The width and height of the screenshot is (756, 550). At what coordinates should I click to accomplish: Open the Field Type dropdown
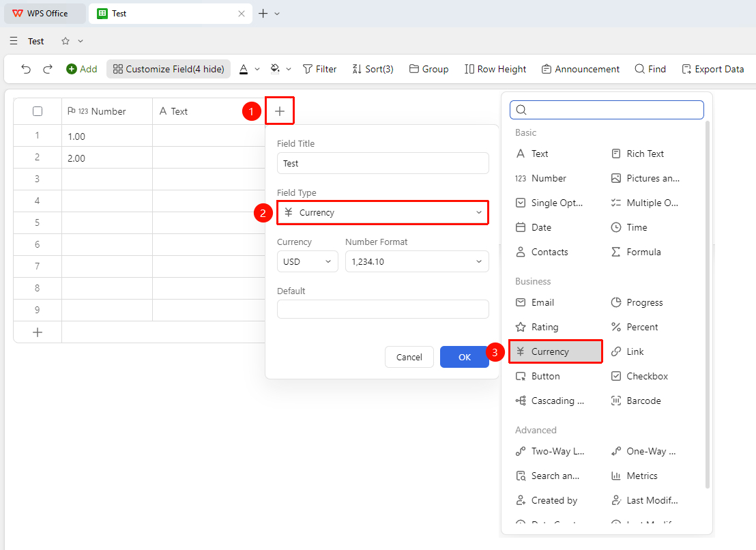[383, 213]
